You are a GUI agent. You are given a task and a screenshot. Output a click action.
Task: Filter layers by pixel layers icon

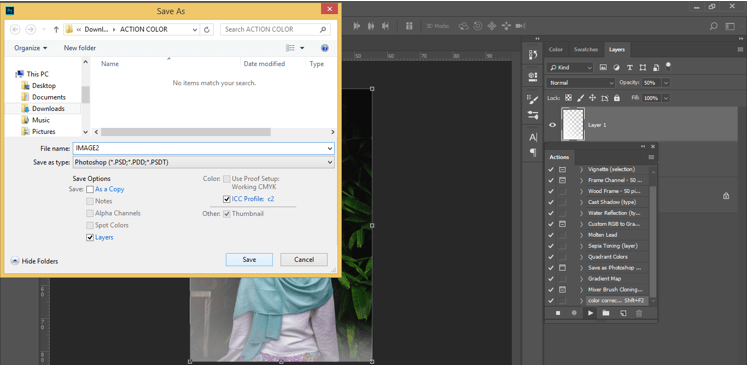click(x=603, y=67)
